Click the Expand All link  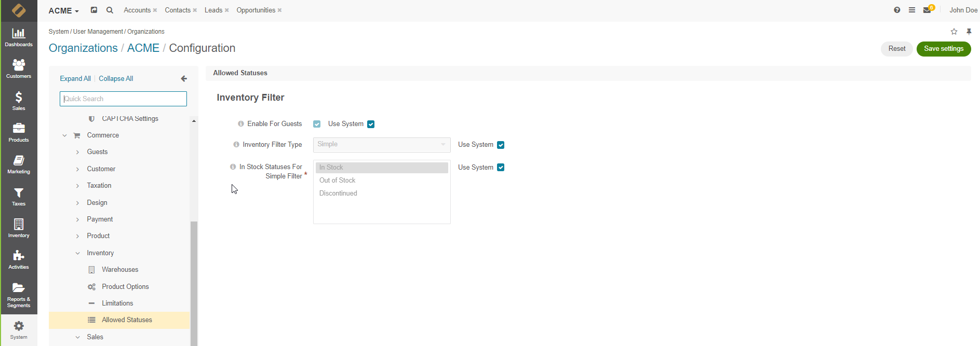coord(75,79)
